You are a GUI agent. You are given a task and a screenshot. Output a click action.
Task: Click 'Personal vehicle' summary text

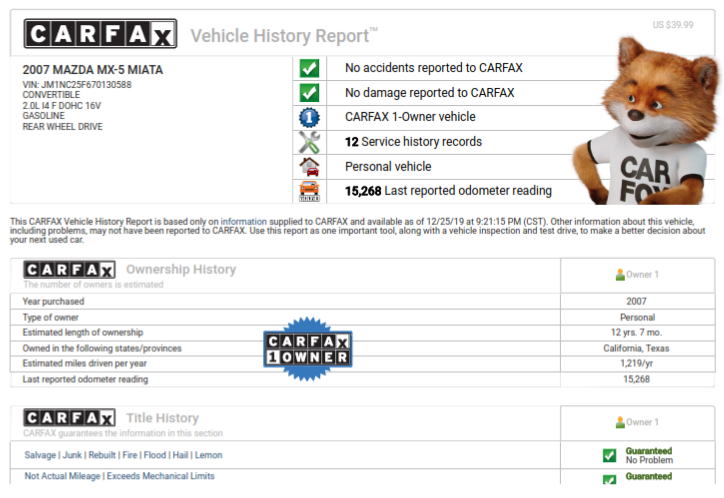pyautogui.click(x=388, y=167)
